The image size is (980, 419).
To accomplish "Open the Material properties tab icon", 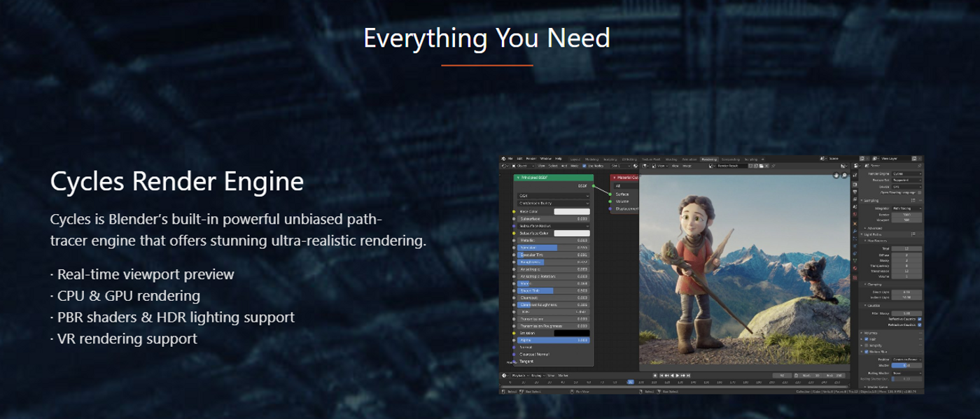I will [x=855, y=268].
